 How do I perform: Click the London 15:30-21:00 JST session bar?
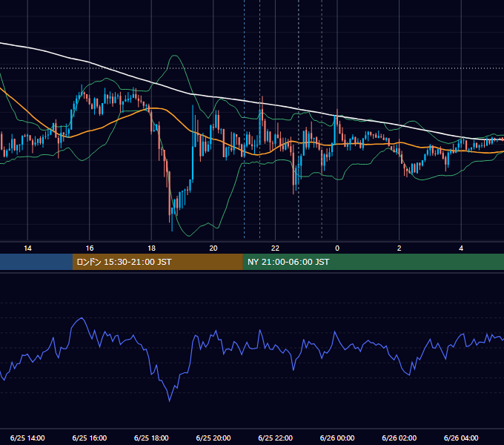click(x=157, y=262)
